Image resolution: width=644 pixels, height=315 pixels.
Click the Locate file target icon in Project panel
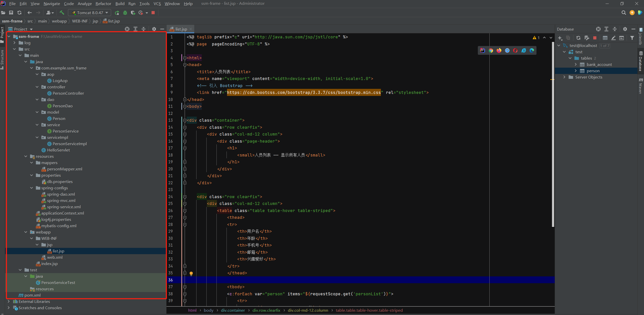pyautogui.click(x=127, y=29)
